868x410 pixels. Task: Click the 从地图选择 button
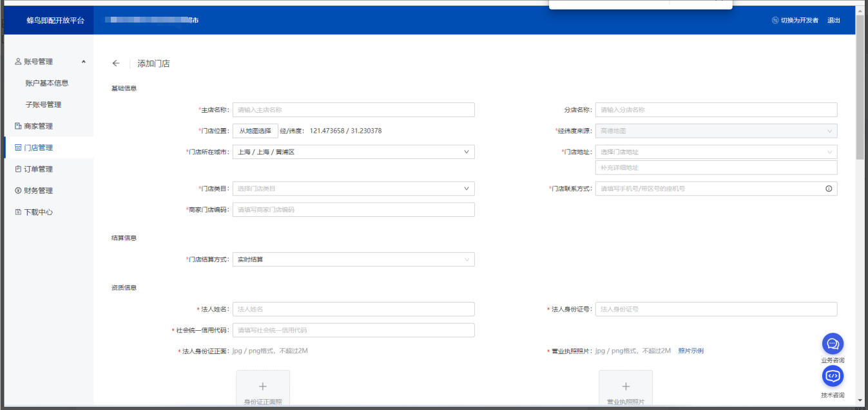255,131
